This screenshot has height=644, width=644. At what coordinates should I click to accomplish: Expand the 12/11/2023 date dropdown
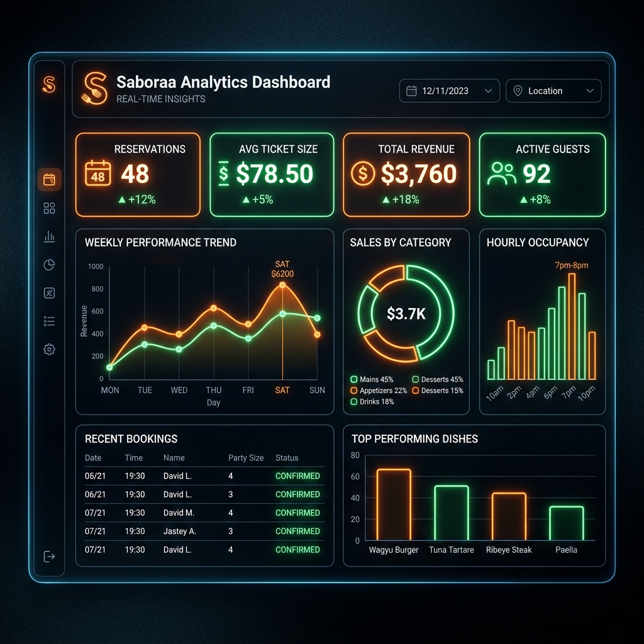[449, 91]
